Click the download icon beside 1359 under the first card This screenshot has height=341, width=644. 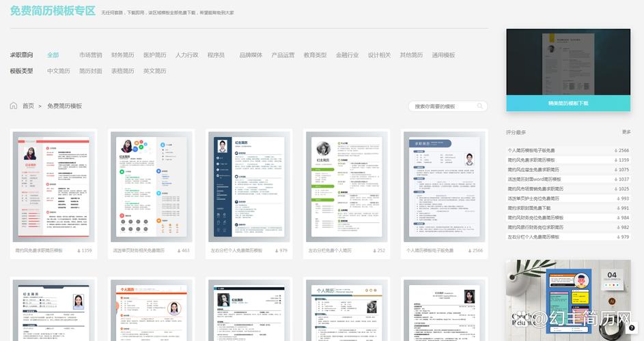tap(79, 250)
